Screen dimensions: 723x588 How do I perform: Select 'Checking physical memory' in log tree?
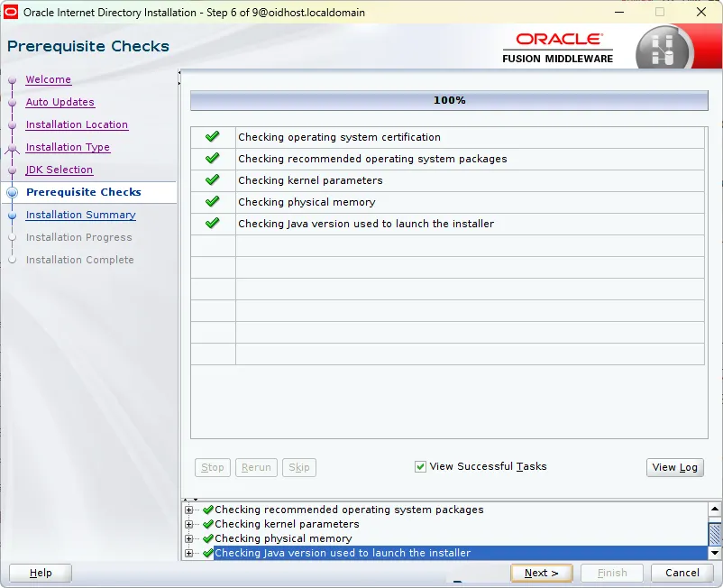[x=283, y=538]
